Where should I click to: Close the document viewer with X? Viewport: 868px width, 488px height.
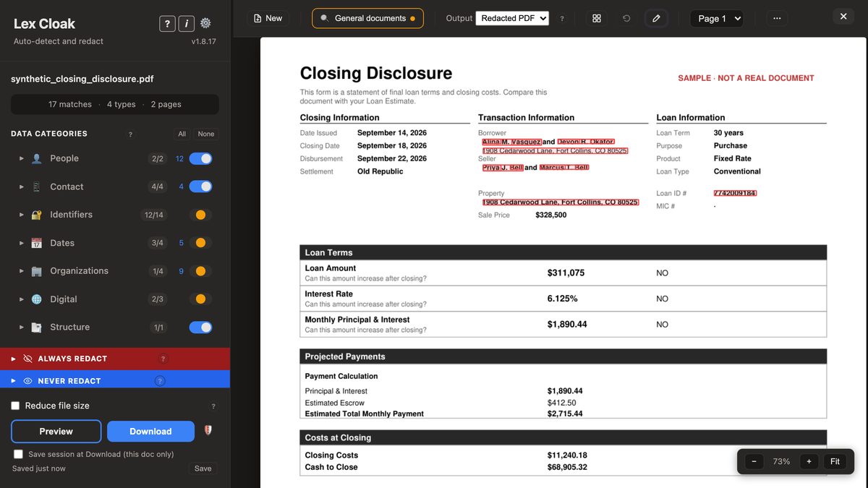843,16
